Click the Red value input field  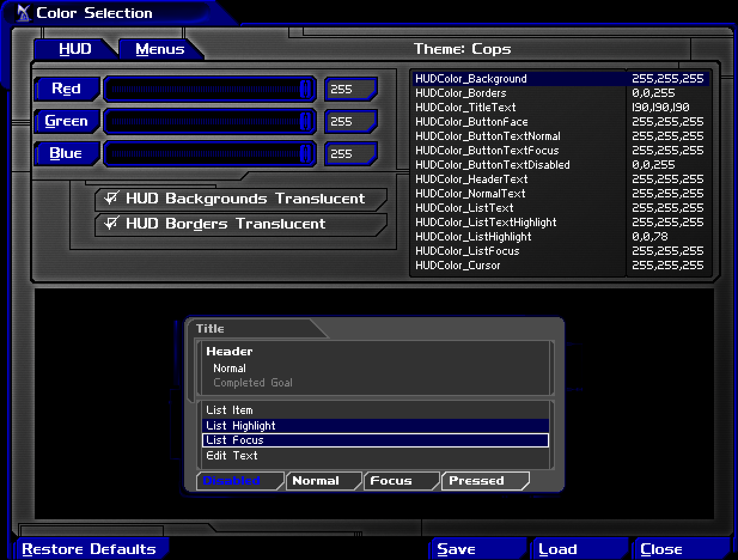pos(351,89)
